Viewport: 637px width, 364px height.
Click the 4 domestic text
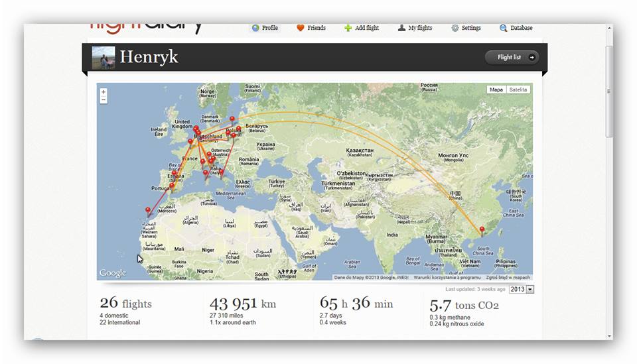click(x=113, y=316)
